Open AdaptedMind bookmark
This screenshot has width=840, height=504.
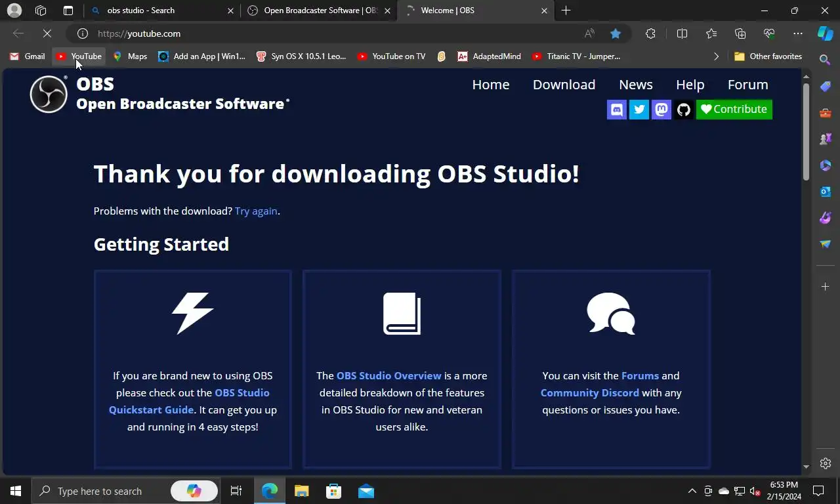(x=489, y=56)
